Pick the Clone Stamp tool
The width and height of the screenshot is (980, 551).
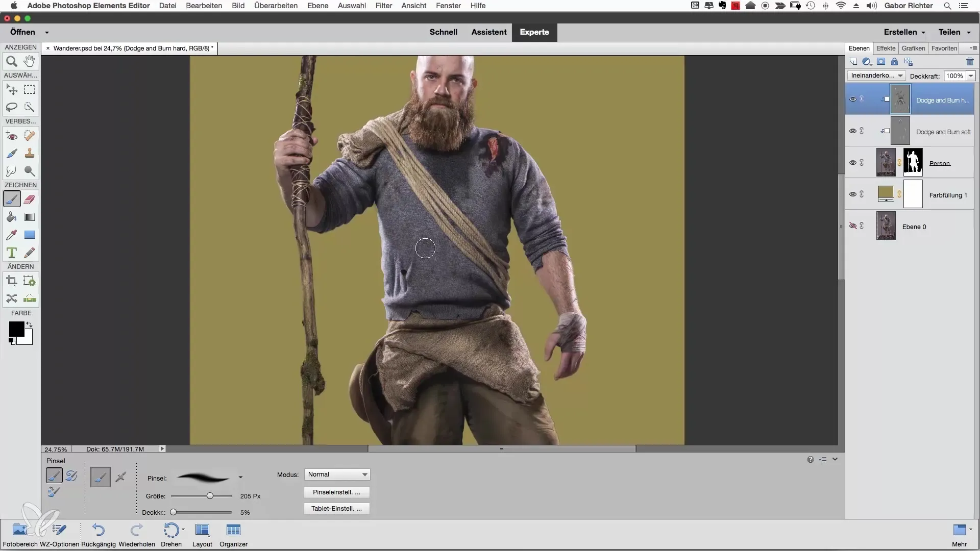click(x=30, y=153)
